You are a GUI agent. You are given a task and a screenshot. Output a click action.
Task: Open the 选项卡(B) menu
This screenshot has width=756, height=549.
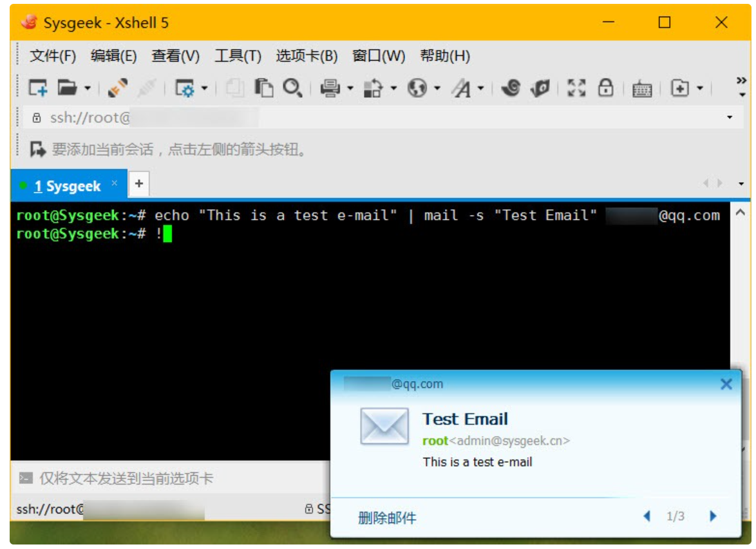tap(307, 56)
